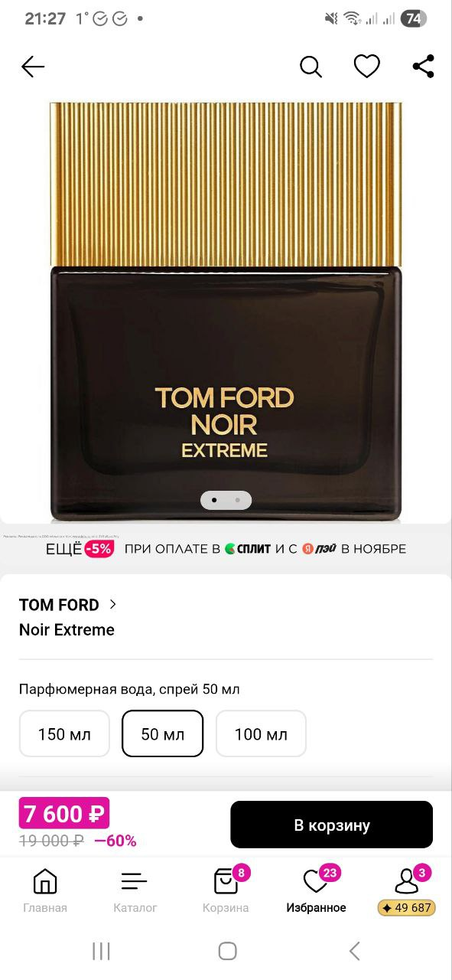Tap Android recent apps navigation button
Screen dimensions: 452x980
pos(101,951)
